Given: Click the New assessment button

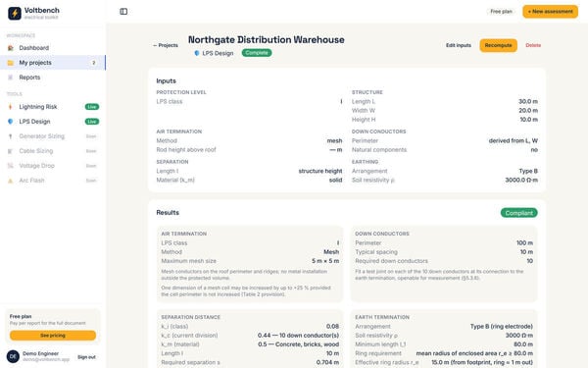Looking at the screenshot, I should coord(550,12).
